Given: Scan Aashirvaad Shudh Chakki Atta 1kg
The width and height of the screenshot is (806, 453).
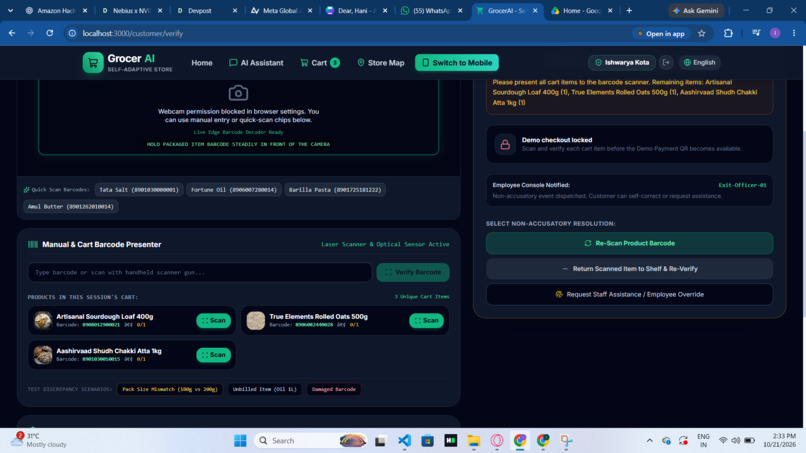Looking at the screenshot, I should (213, 355).
